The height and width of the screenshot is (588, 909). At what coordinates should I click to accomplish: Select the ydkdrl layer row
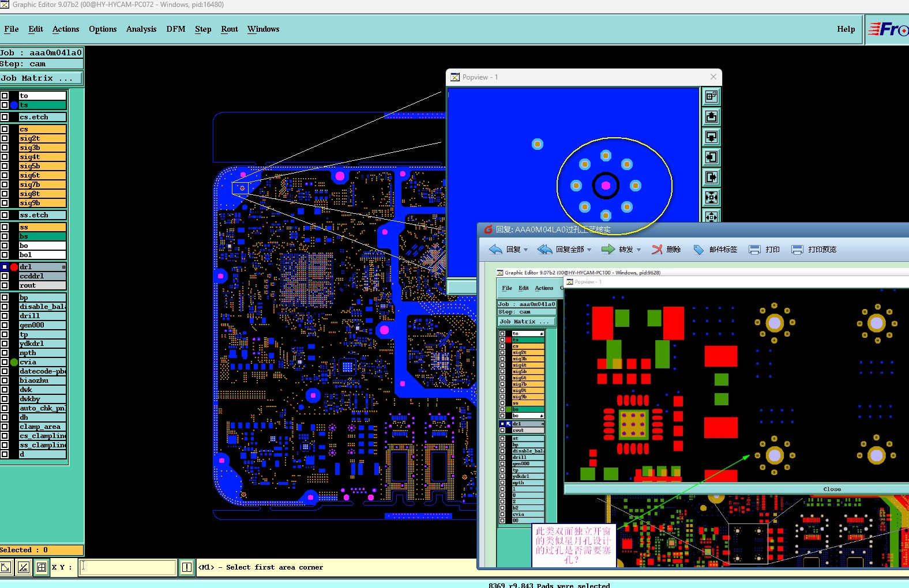coord(43,344)
